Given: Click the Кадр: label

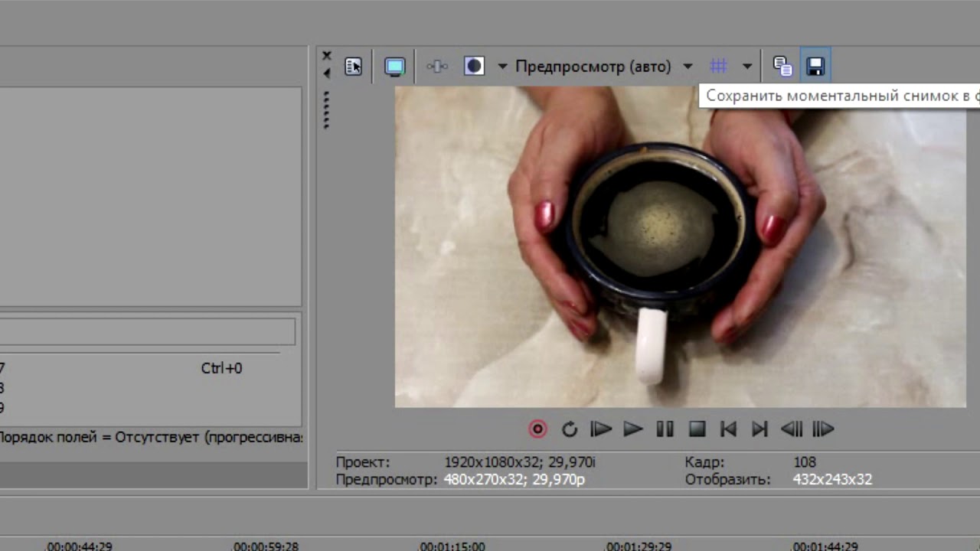Looking at the screenshot, I should [704, 462].
